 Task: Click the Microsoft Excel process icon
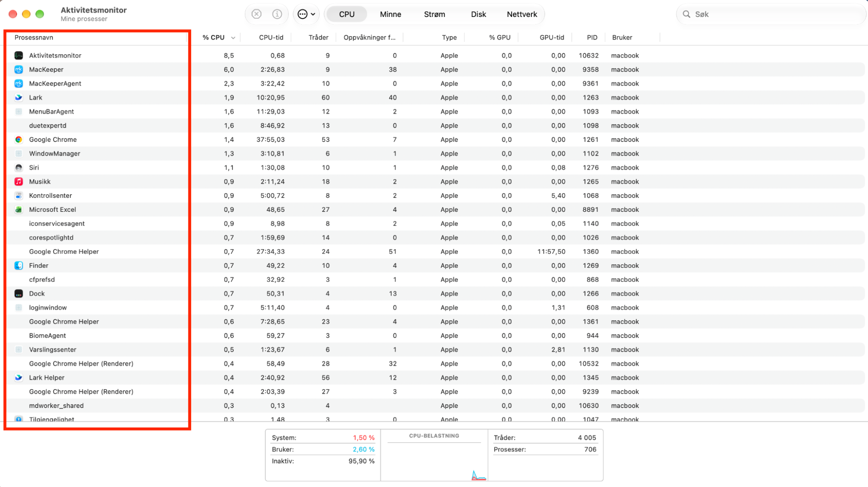pyautogui.click(x=19, y=210)
